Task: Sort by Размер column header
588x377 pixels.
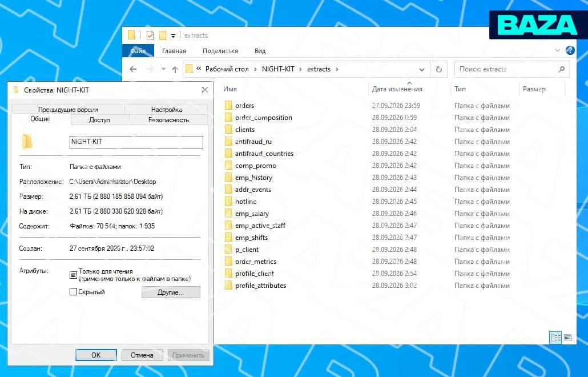Action: 534,89
